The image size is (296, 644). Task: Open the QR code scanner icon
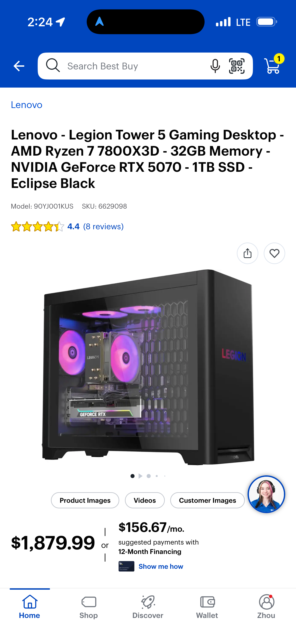(237, 66)
